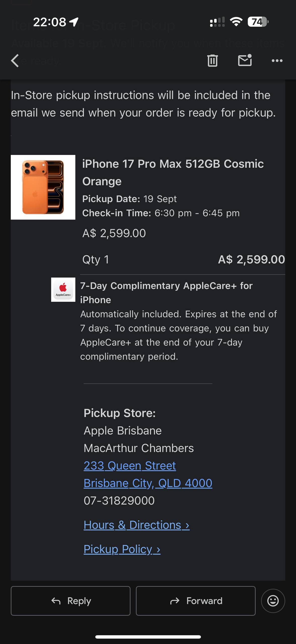This screenshot has height=644, width=296.
Task: Tap the orange iPhone product thumbnail
Action: point(43,187)
